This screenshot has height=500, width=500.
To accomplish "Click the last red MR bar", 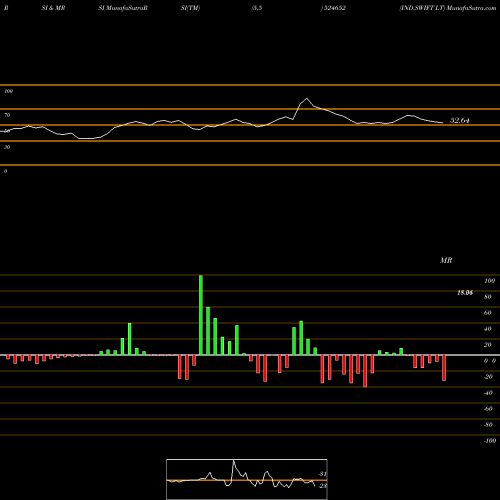I will (x=444, y=368).
